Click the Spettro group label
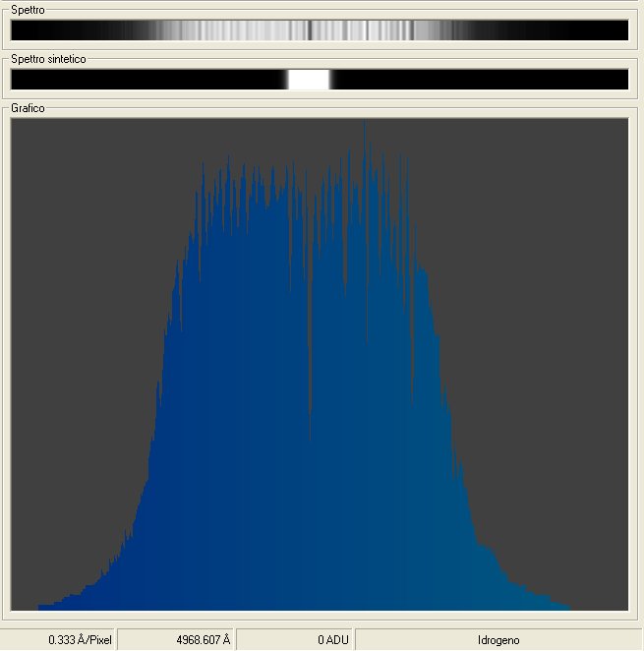 pos(28,10)
